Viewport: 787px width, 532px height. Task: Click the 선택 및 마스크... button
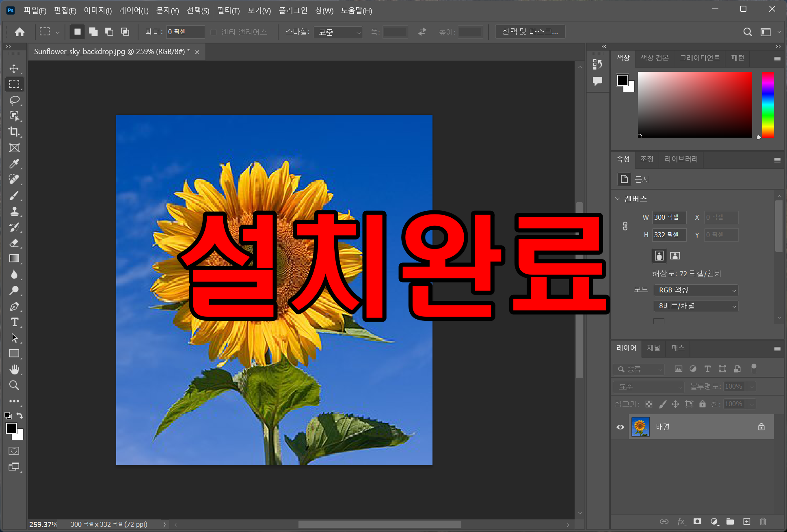tap(530, 32)
